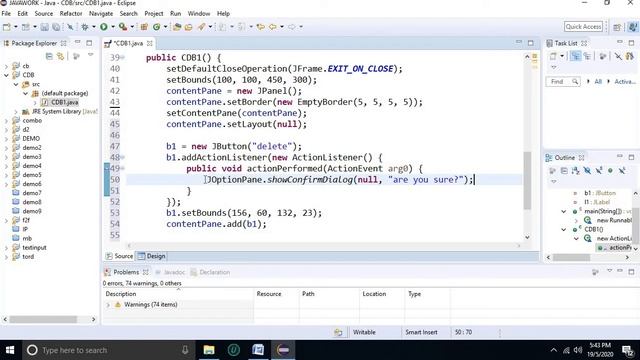
Task: Click the Last Edit Location icon
Action: tap(260, 27)
